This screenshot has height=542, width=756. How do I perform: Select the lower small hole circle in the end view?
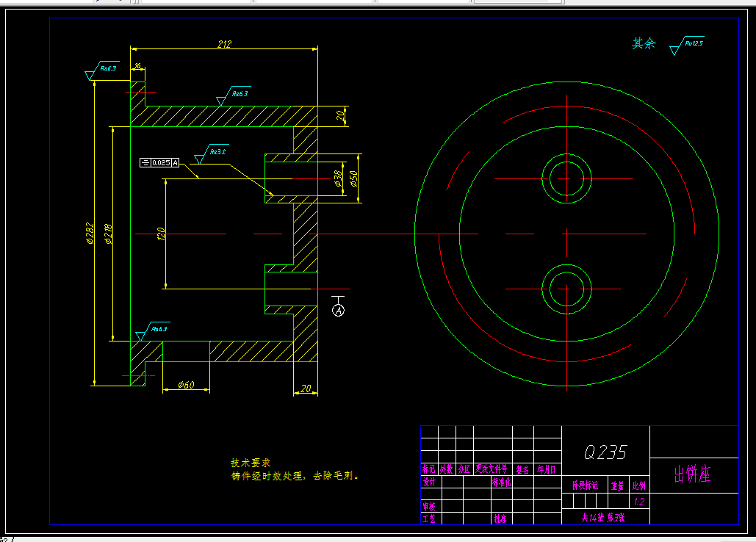coord(567,289)
